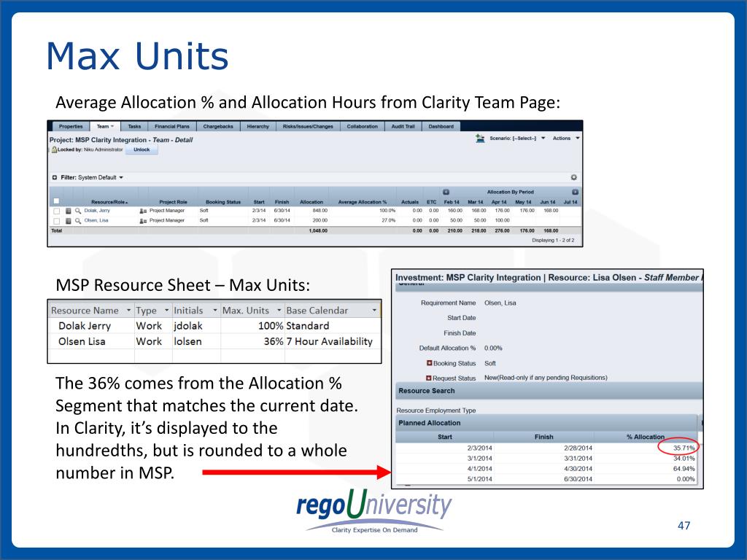The width and height of the screenshot is (747, 560).
Task: Click the lock icon beside Locked by
Action: (x=54, y=149)
